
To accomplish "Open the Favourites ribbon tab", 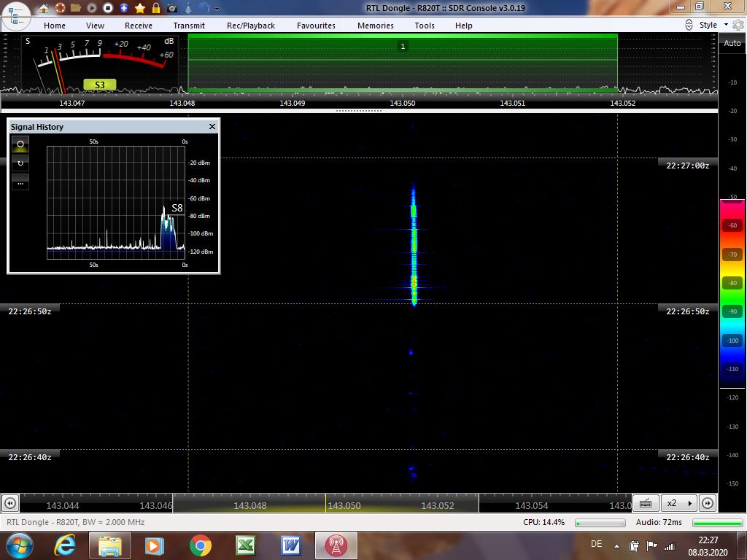I will pos(316,26).
